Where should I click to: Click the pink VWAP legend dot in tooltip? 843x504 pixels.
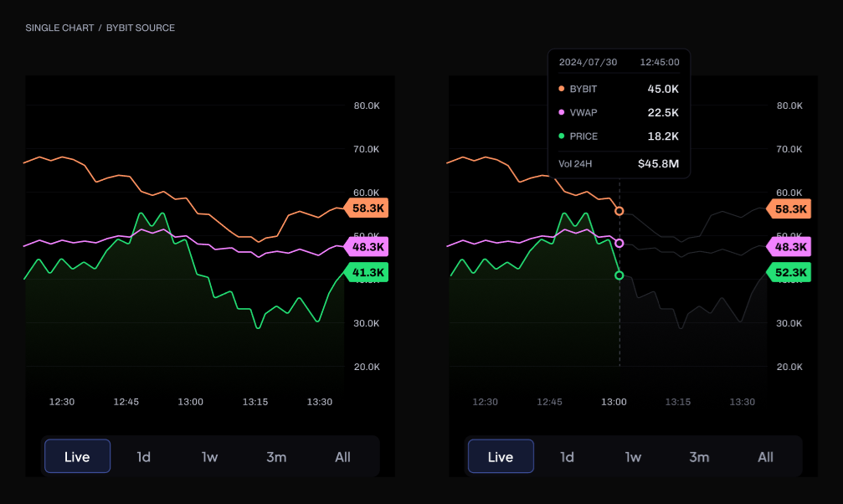pos(561,112)
